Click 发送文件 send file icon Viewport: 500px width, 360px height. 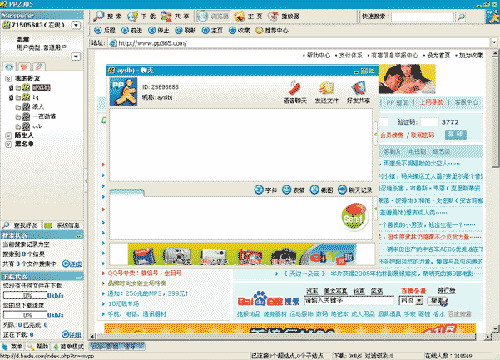(x=326, y=93)
